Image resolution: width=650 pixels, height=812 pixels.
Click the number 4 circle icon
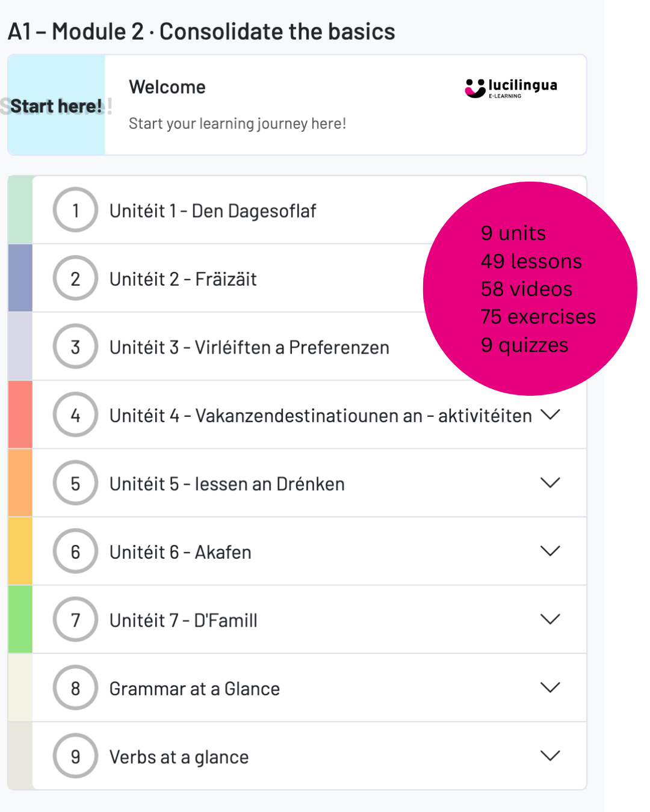click(75, 415)
